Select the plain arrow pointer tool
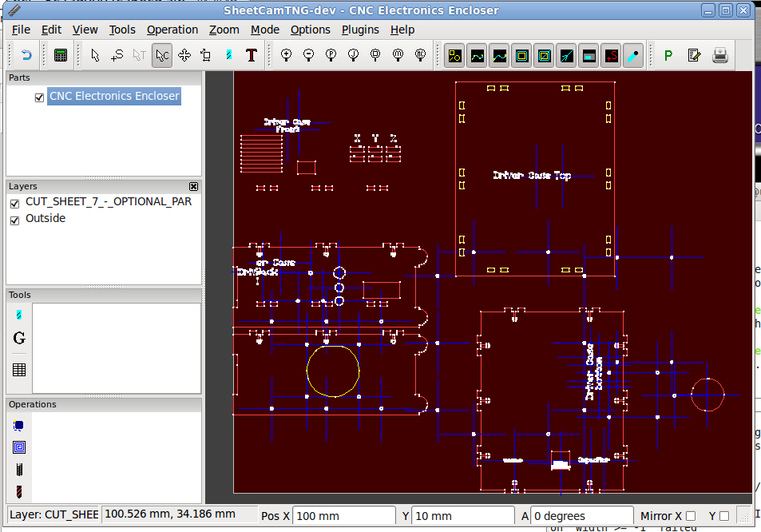 coord(95,55)
